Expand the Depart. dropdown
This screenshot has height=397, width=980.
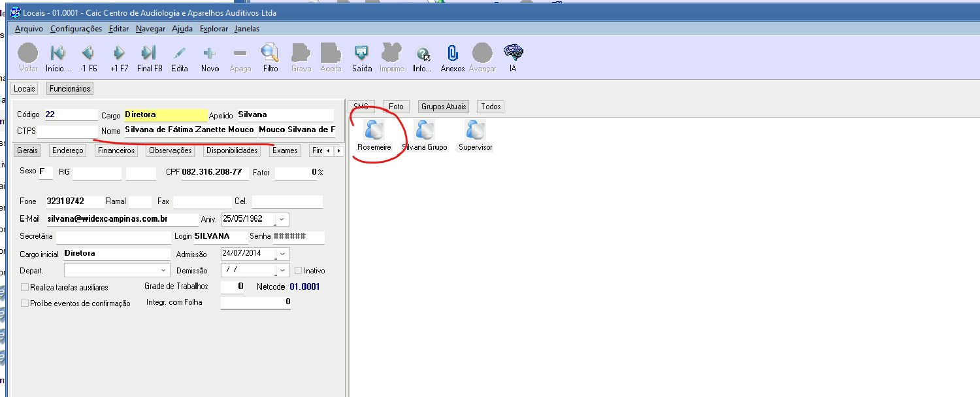pyautogui.click(x=163, y=270)
